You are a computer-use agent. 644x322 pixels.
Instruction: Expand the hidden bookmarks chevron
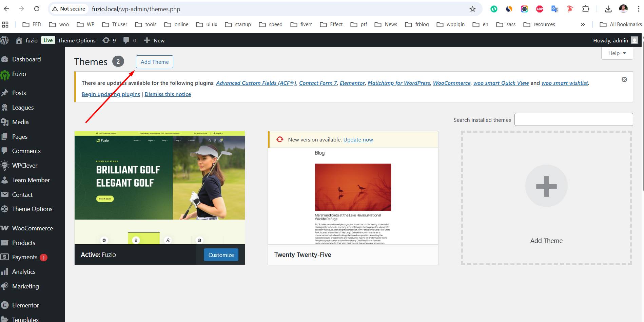[x=583, y=24]
